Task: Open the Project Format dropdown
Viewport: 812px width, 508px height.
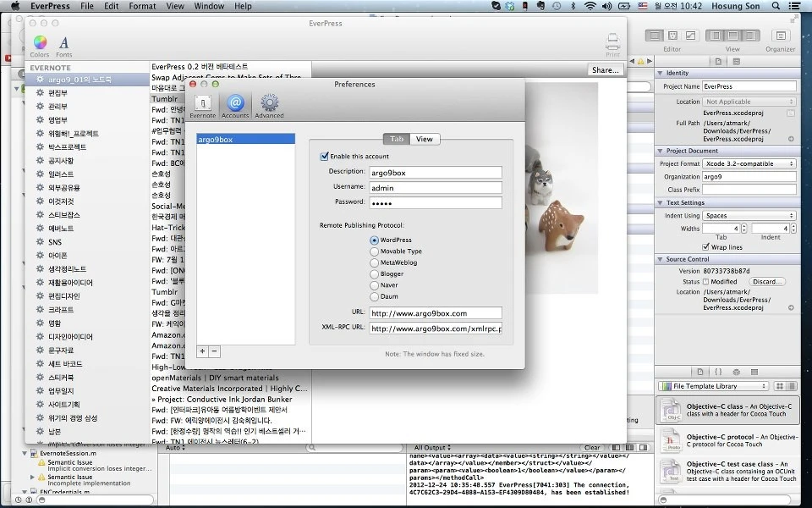Action: click(749, 163)
